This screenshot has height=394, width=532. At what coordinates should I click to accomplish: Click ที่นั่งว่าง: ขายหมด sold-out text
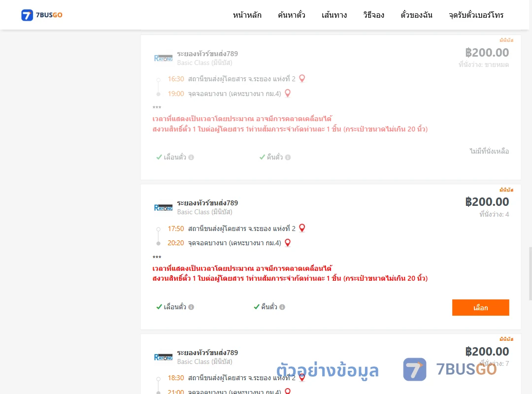point(484,65)
